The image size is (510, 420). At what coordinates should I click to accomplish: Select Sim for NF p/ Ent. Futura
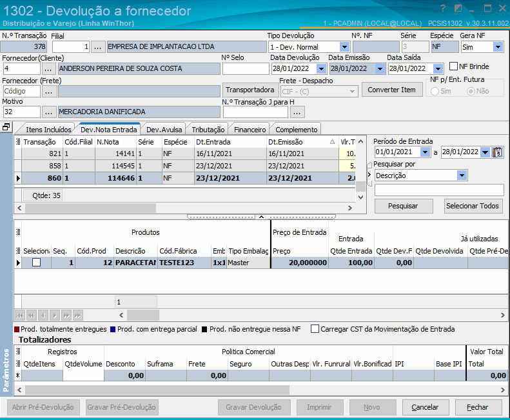435,91
